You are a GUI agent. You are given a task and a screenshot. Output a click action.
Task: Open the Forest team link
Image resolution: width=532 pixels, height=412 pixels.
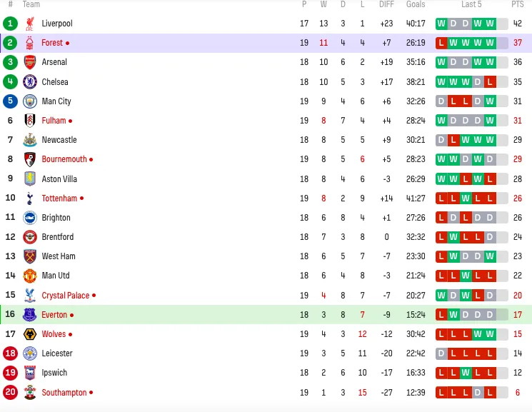[x=52, y=43]
